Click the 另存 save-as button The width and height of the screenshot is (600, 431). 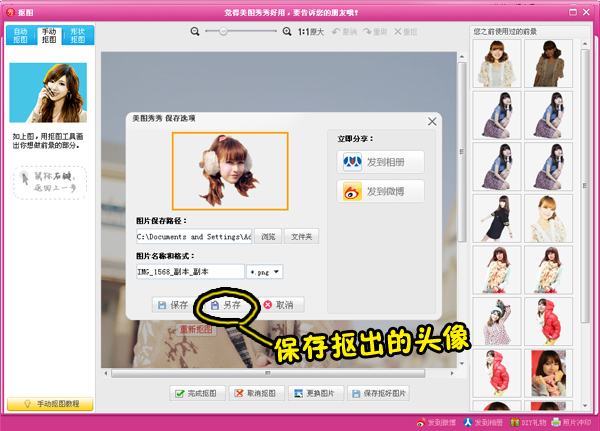tap(226, 304)
